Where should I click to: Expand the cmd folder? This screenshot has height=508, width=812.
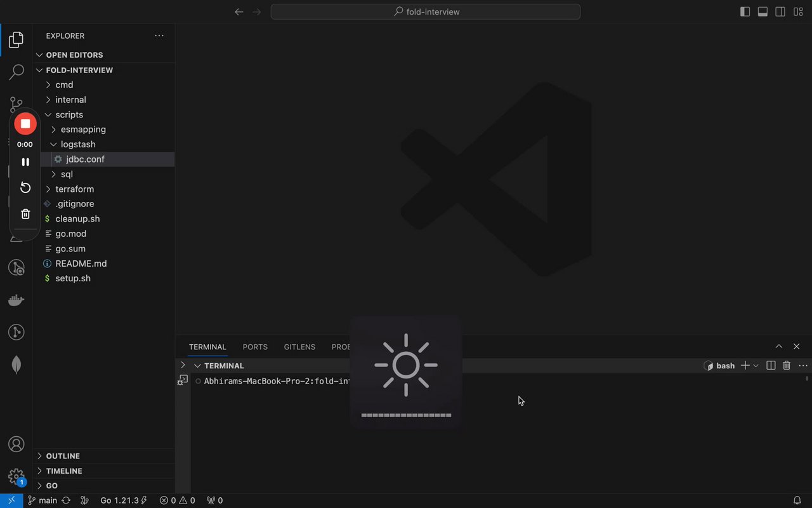tap(104, 84)
